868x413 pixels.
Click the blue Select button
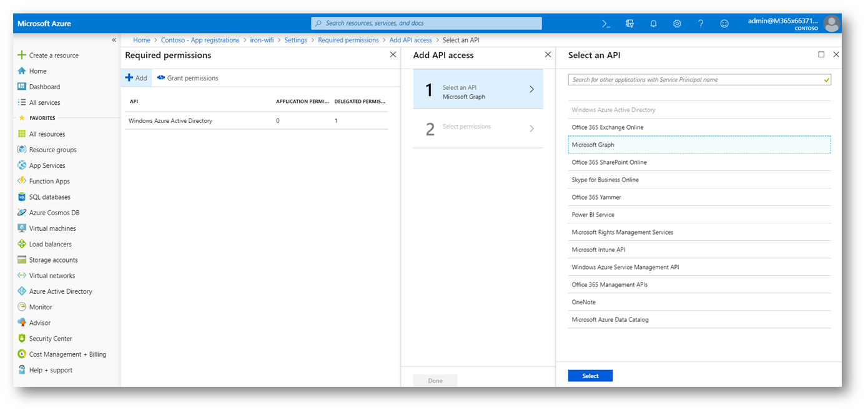point(590,376)
